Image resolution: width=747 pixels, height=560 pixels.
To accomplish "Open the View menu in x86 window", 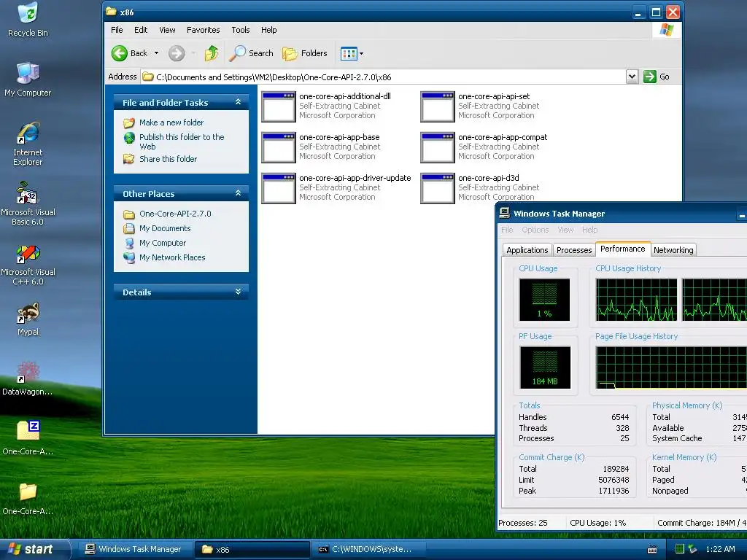I will (167, 30).
